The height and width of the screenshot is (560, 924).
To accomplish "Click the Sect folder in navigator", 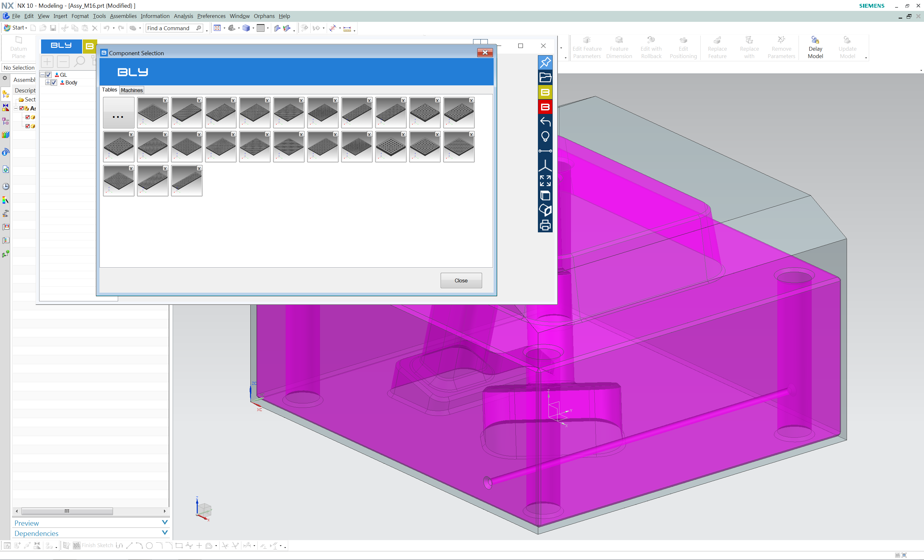I will click(x=27, y=99).
